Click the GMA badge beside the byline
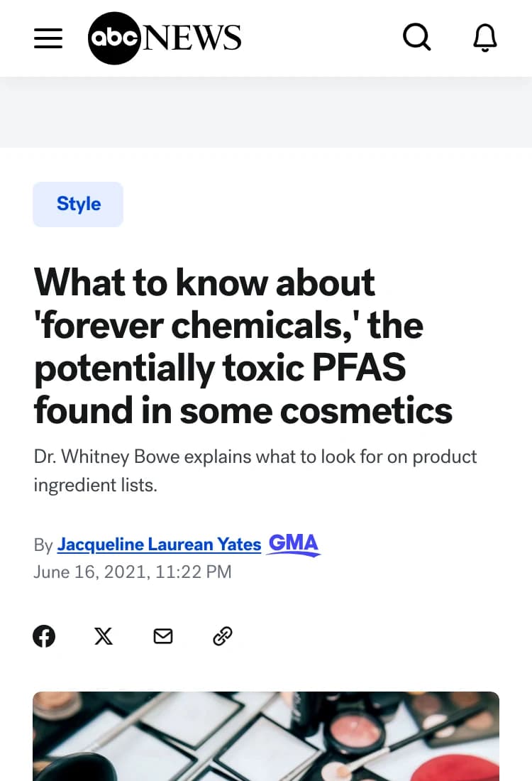Image resolution: width=532 pixels, height=781 pixels. pos(293,544)
